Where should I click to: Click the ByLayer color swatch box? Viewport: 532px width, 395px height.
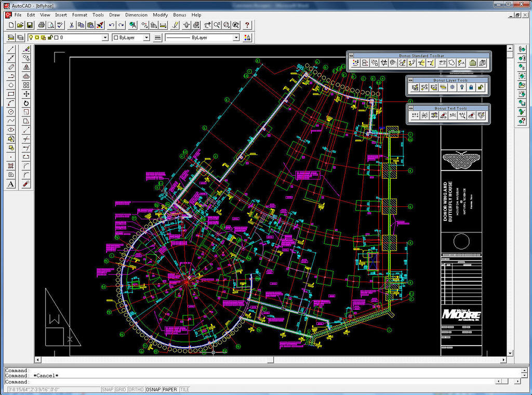click(x=116, y=37)
